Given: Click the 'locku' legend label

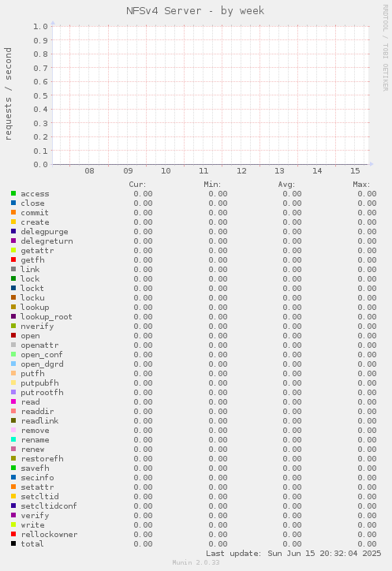Looking at the screenshot, I should coord(32,298).
